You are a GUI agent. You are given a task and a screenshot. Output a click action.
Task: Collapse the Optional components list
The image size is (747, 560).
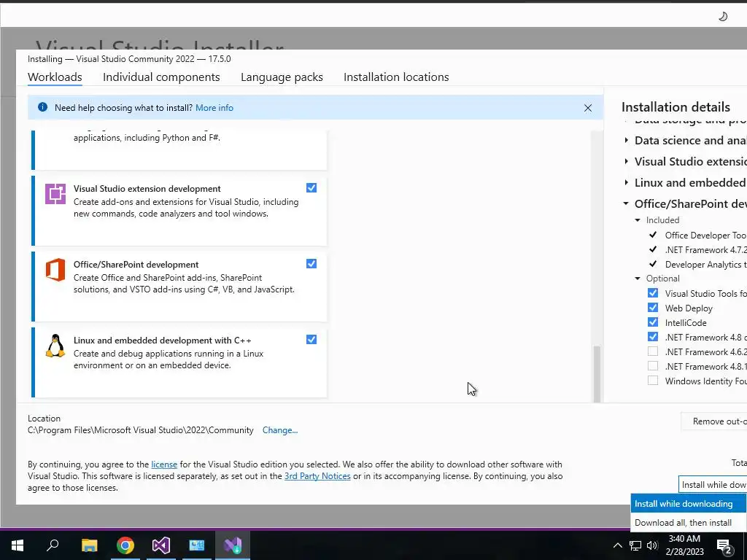tap(638, 279)
